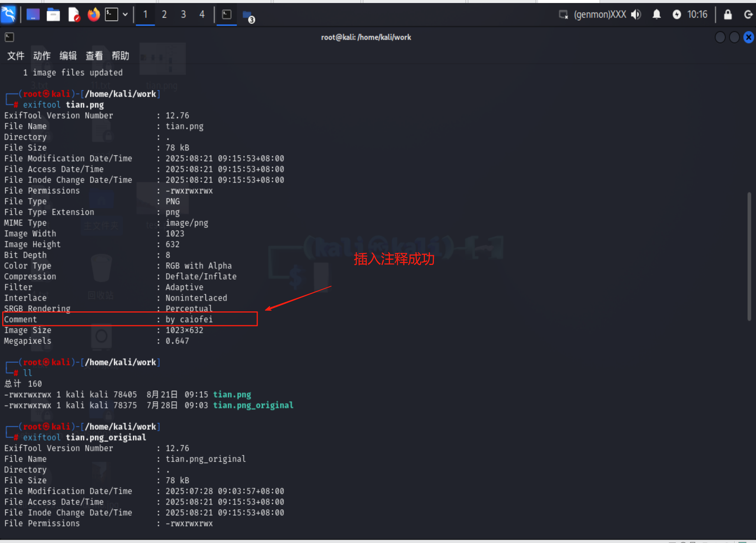756x543 pixels.
Task: Click the power manager icon
Action: point(677,15)
